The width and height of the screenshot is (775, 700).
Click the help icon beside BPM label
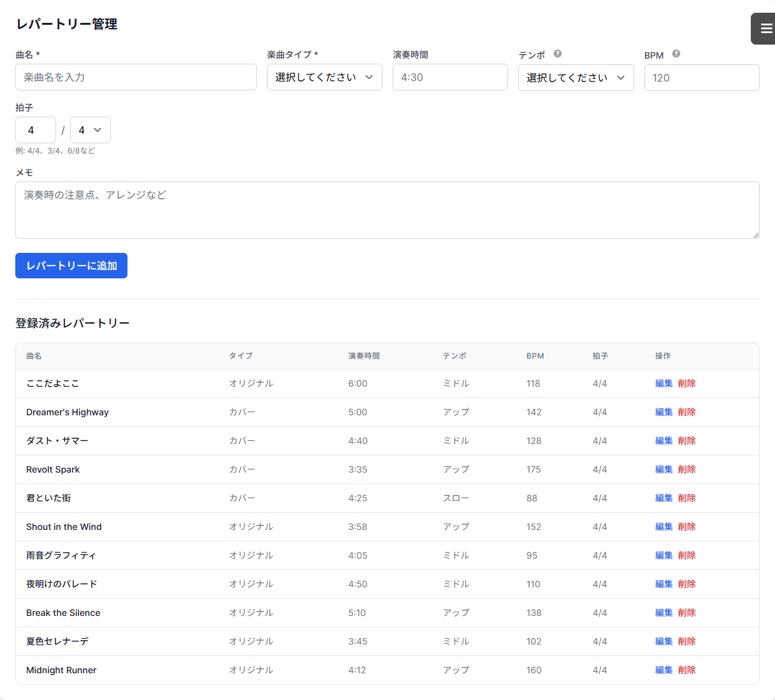click(x=676, y=54)
